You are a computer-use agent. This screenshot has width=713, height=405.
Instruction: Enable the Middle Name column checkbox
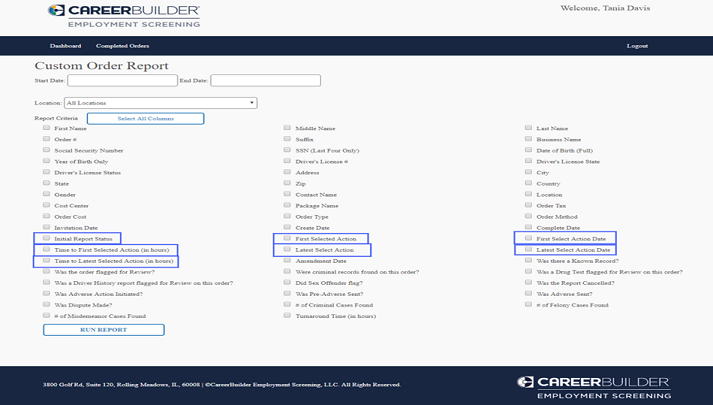pyautogui.click(x=288, y=128)
